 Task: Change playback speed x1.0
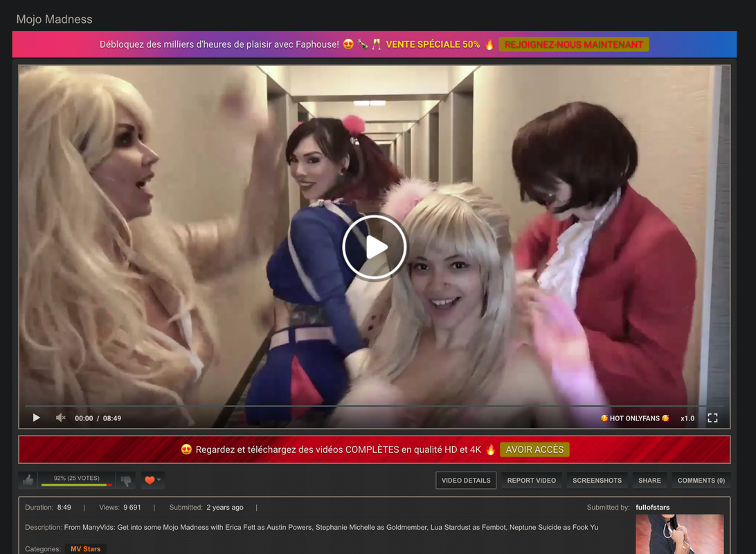(687, 418)
